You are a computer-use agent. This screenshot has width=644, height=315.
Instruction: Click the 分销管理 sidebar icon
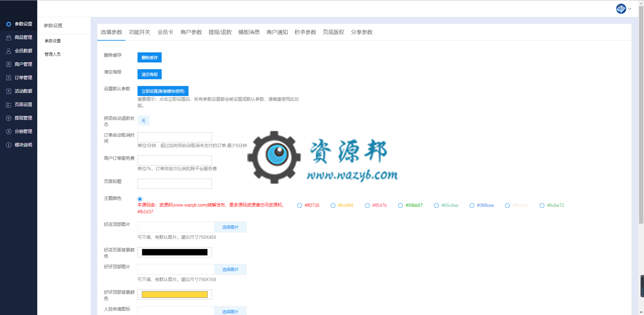pos(9,132)
